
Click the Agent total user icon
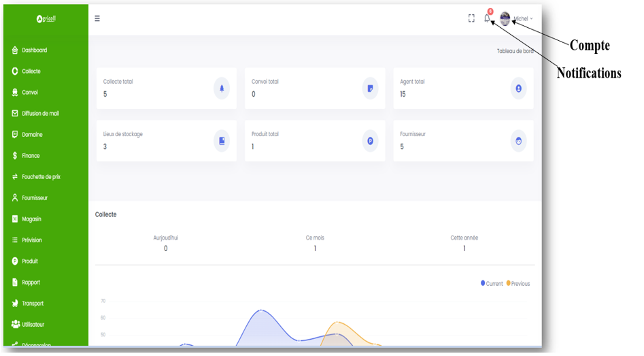518,88
